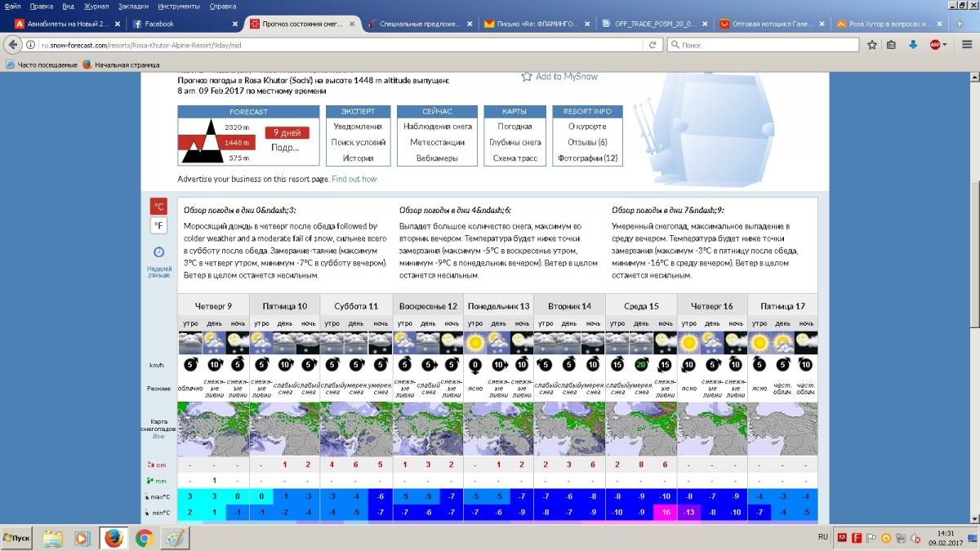Screen dimensions: 980x551
Task: Open the bookmarks list icon
Action: pyautogui.click(x=892, y=45)
